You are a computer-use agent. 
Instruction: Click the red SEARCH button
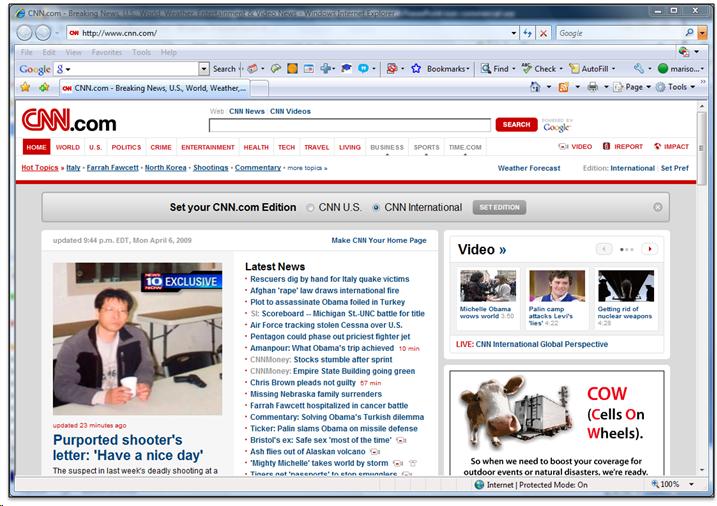tap(516, 124)
